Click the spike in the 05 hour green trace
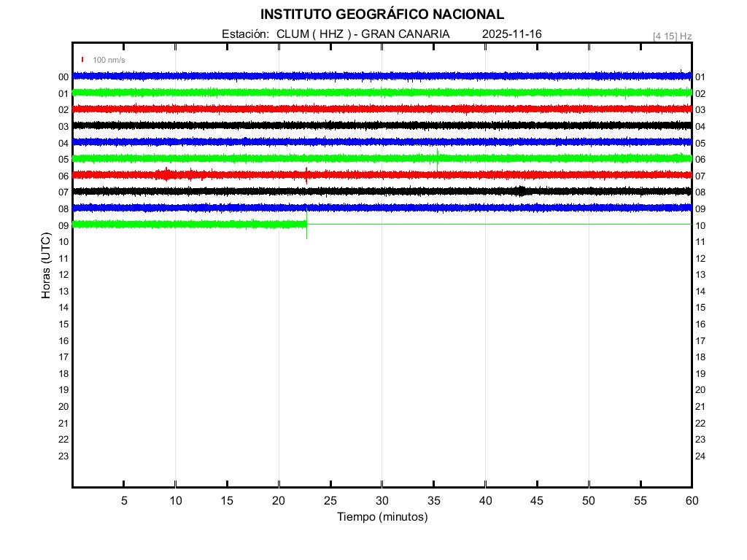This screenshot has height=560, width=747. (437, 157)
